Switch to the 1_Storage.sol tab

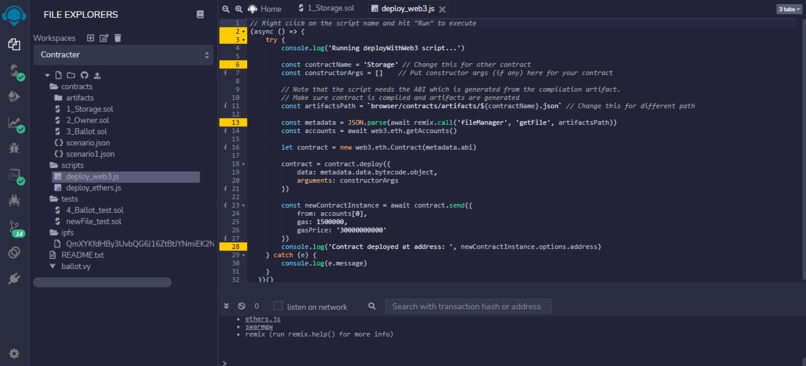pos(325,8)
